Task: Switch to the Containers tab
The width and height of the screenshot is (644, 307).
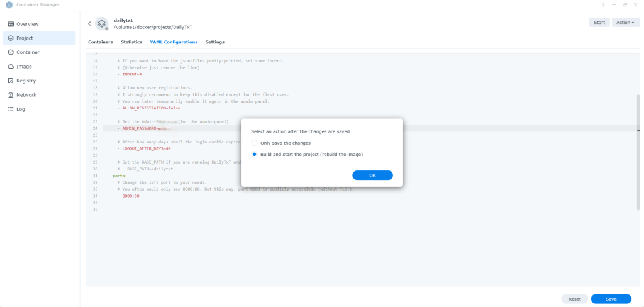Action: [100, 42]
